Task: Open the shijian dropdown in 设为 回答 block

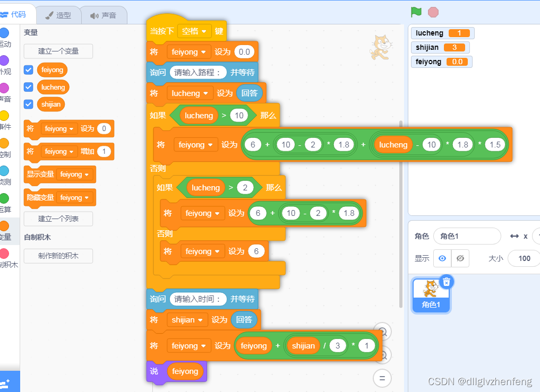Action: (187, 320)
